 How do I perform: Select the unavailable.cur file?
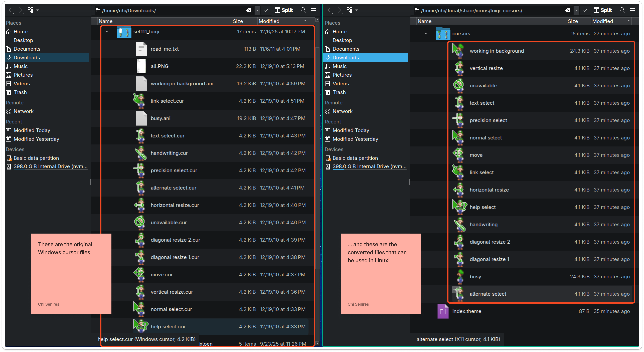click(169, 222)
